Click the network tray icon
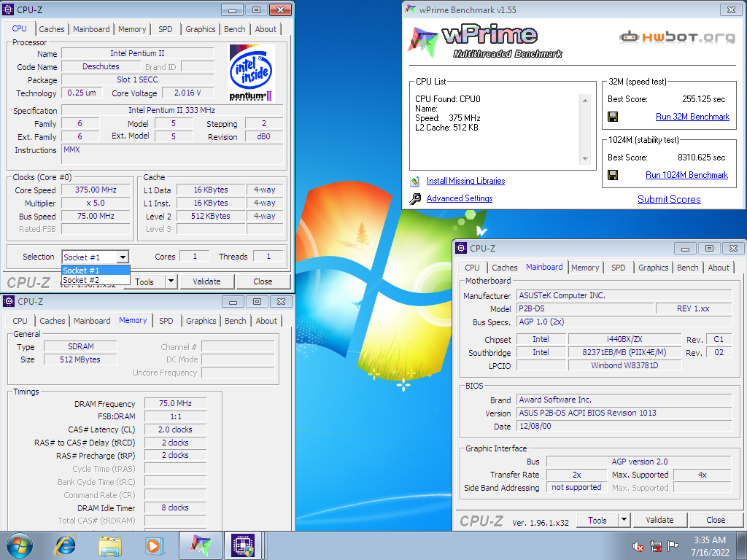This screenshot has width=747, height=560. (656, 546)
